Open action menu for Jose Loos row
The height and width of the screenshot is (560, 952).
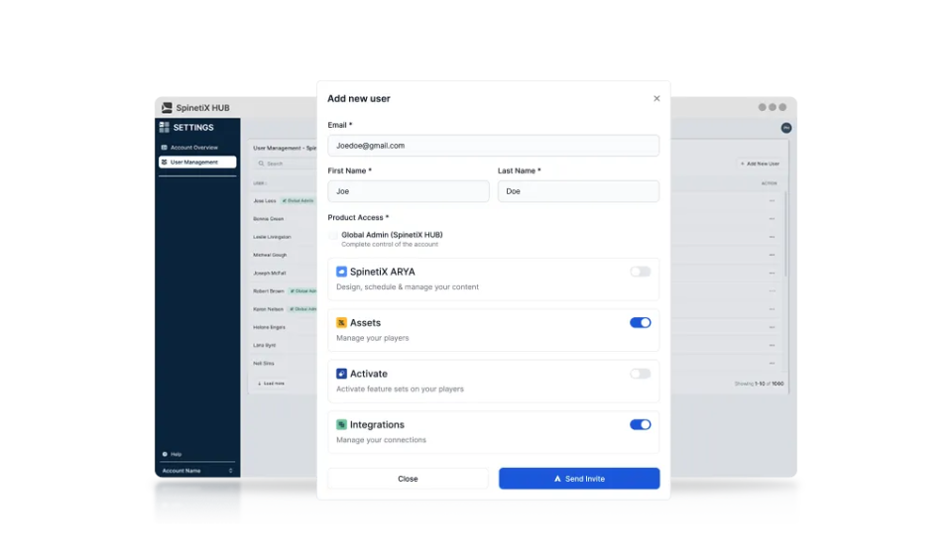772,201
